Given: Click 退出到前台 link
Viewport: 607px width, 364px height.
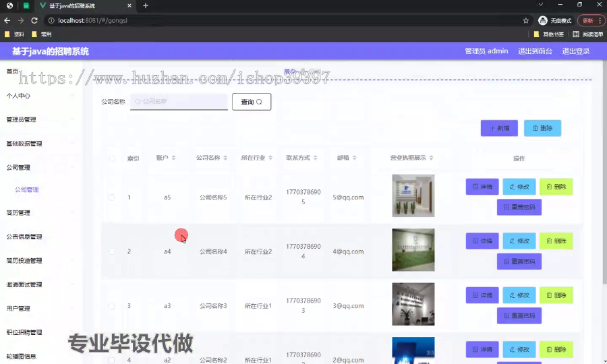Looking at the screenshot, I should [535, 51].
